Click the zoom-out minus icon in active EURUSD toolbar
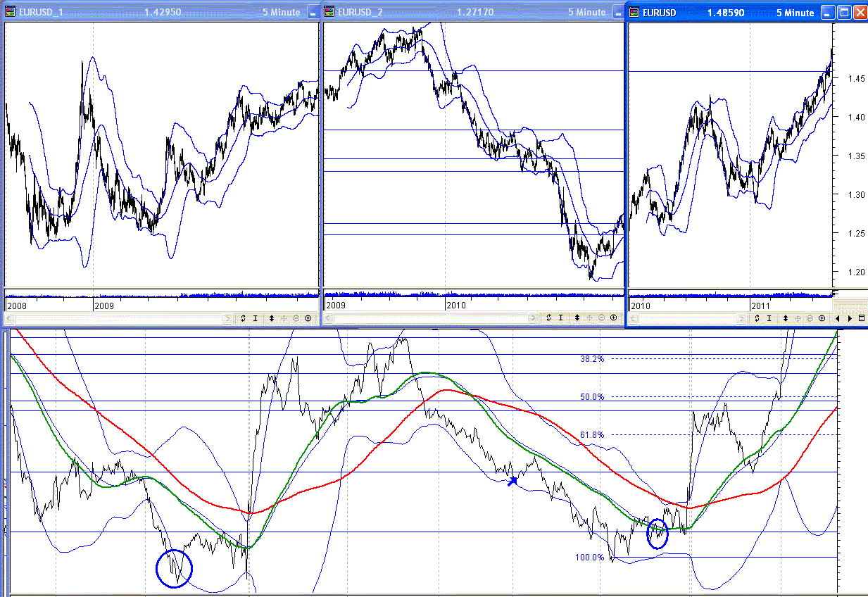 click(x=810, y=318)
